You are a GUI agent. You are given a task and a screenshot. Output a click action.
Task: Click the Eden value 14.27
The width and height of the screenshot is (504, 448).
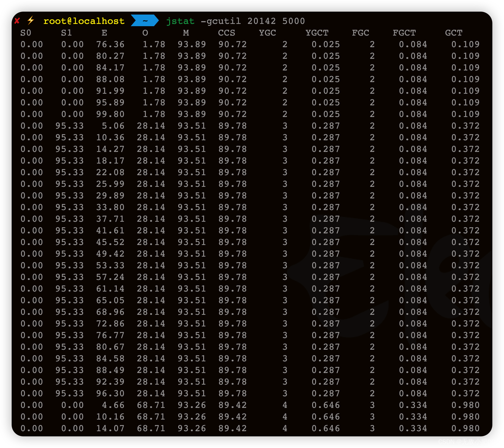click(x=110, y=149)
